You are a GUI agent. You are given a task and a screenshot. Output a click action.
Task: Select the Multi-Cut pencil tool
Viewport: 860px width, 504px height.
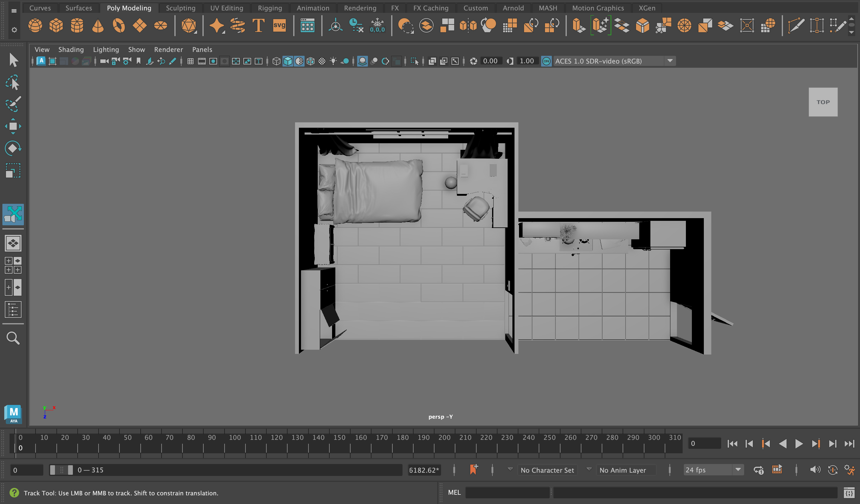[796, 26]
